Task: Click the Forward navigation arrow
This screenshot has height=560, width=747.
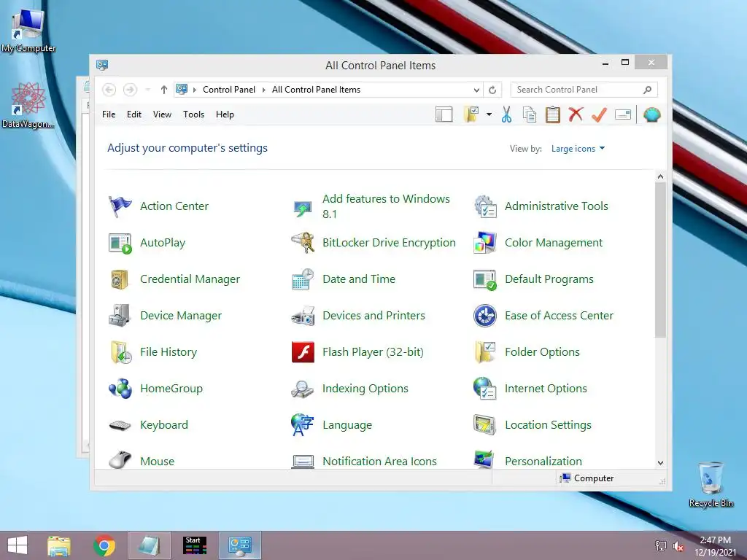Action: [x=130, y=90]
